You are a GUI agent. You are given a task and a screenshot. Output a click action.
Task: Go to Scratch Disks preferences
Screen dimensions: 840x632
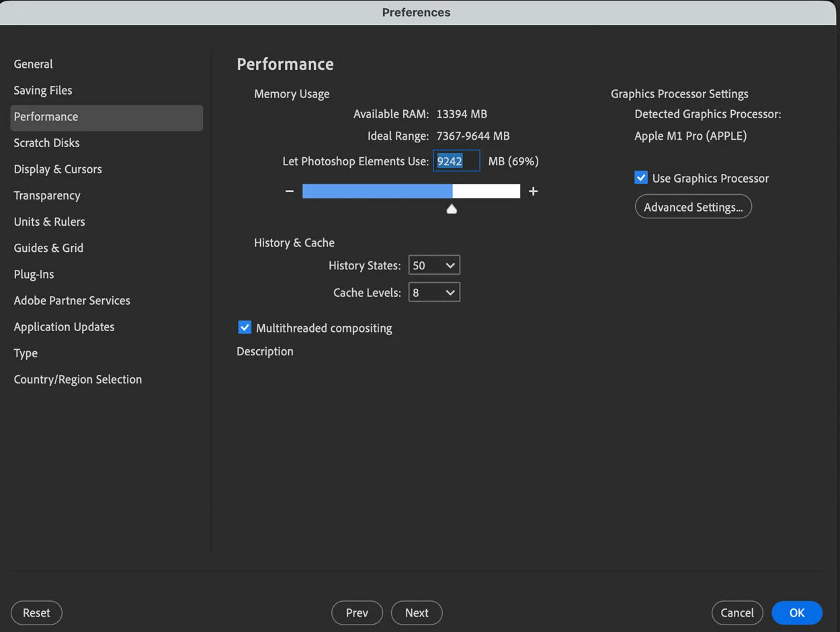point(46,143)
